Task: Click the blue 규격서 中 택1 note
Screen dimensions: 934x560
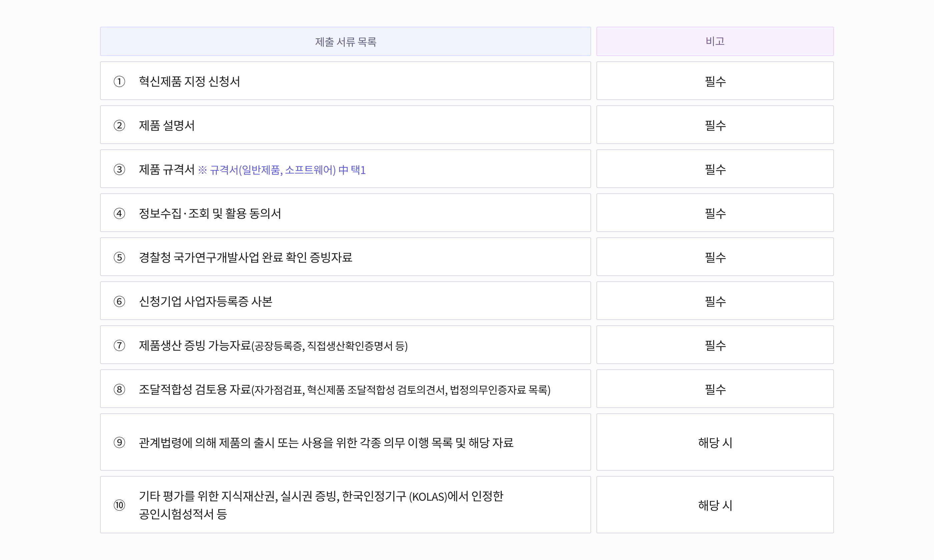Action: tap(282, 170)
